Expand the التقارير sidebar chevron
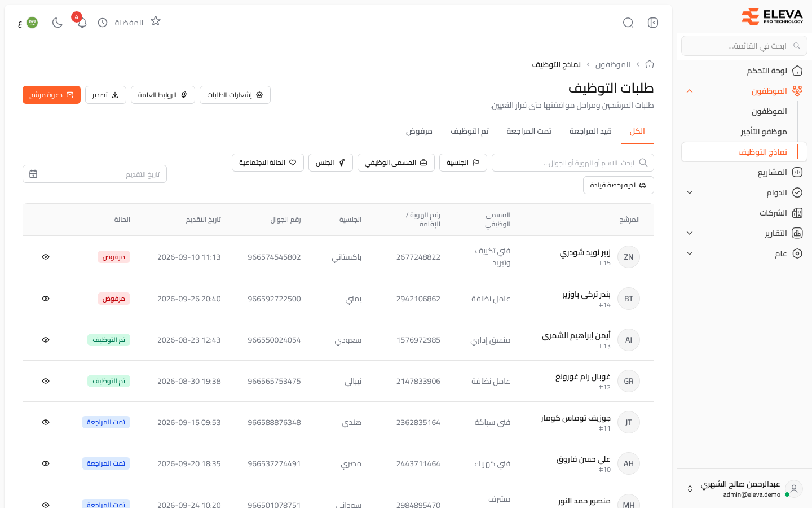This screenshot has height=508, width=812. pos(690,233)
